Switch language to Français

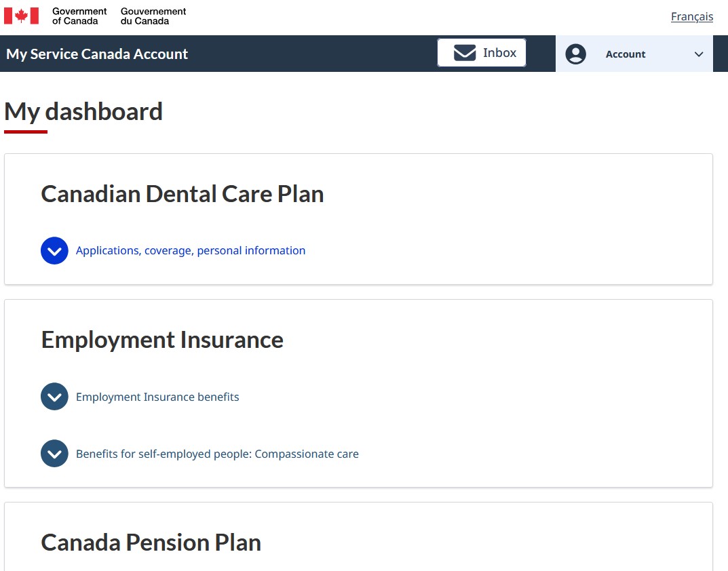coord(692,17)
